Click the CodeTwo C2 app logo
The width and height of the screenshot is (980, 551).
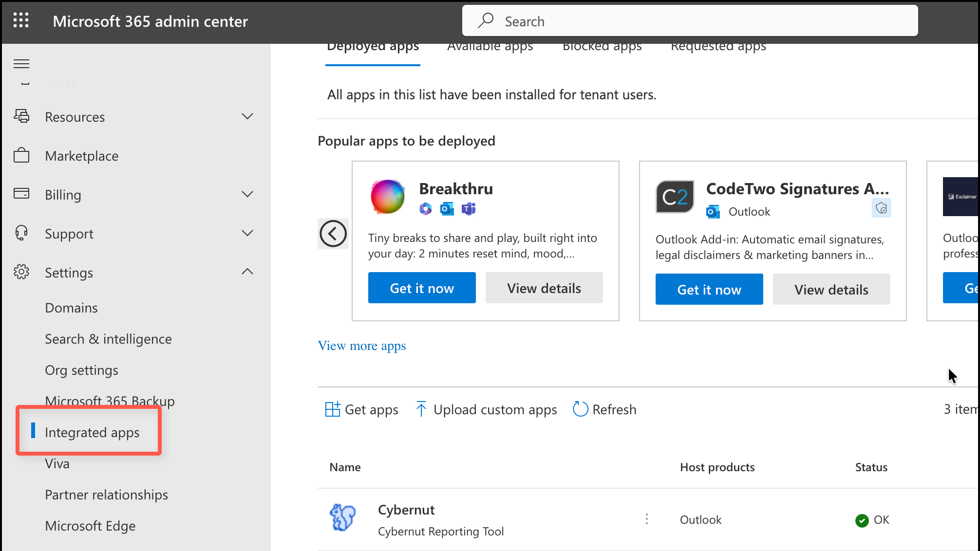click(675, 197)
